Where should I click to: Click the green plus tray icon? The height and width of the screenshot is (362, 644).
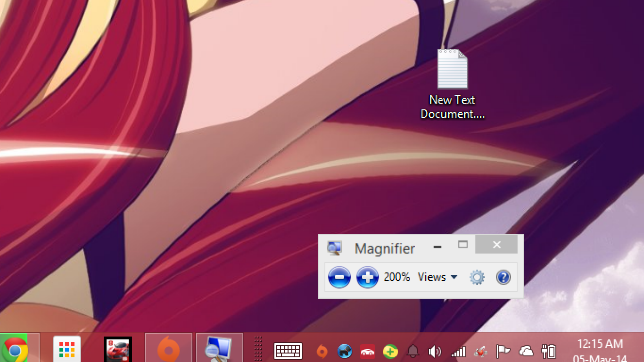(x=390, y=352)
